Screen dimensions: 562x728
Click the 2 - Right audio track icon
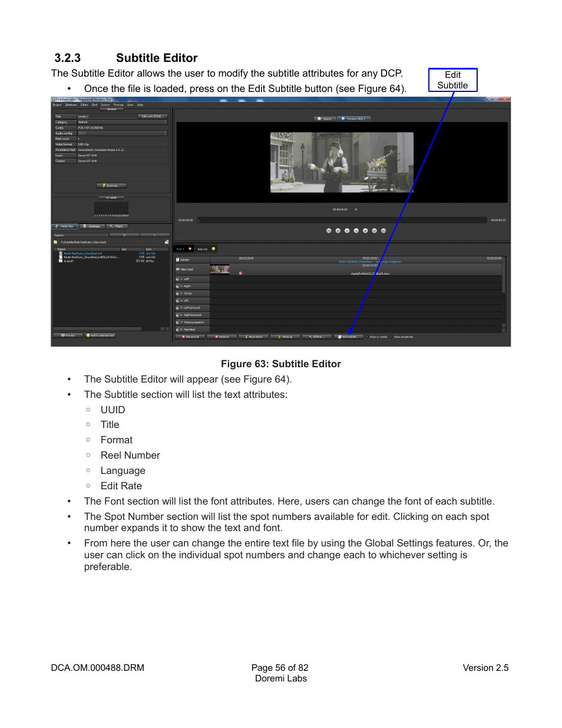click(x=178, y=286)
